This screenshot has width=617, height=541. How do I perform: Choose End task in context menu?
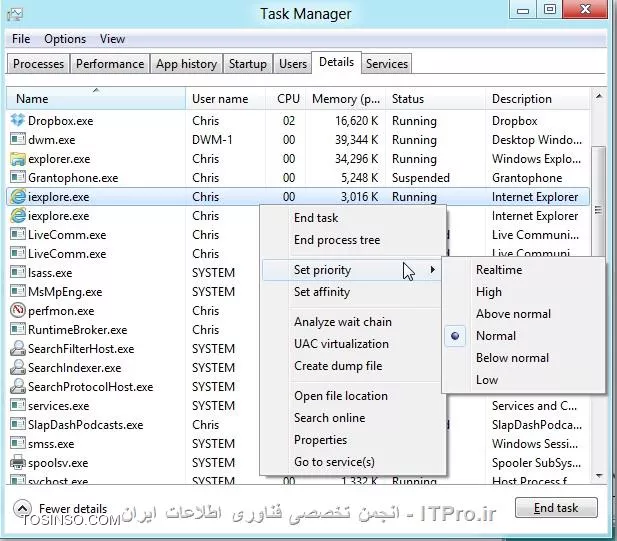click(316, 218)
